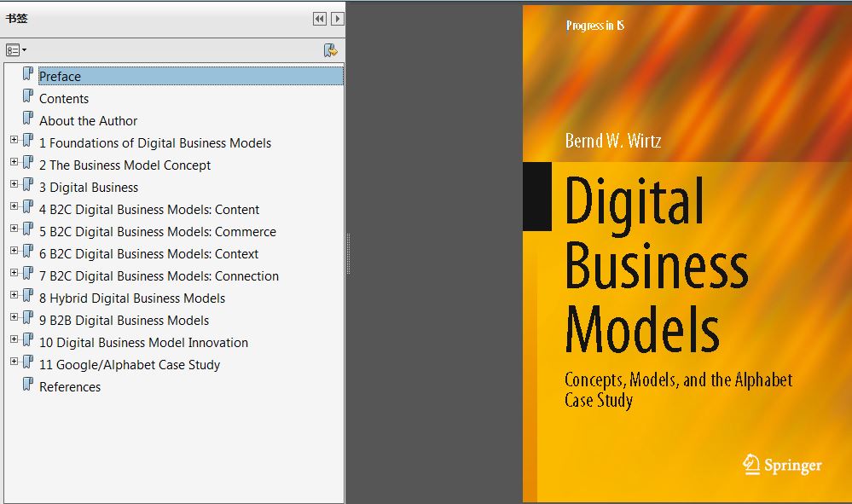Expand chapter 8 Hybrid Digital Business Models
Viewport: 852px width, 504px height.
coord(14,295)
